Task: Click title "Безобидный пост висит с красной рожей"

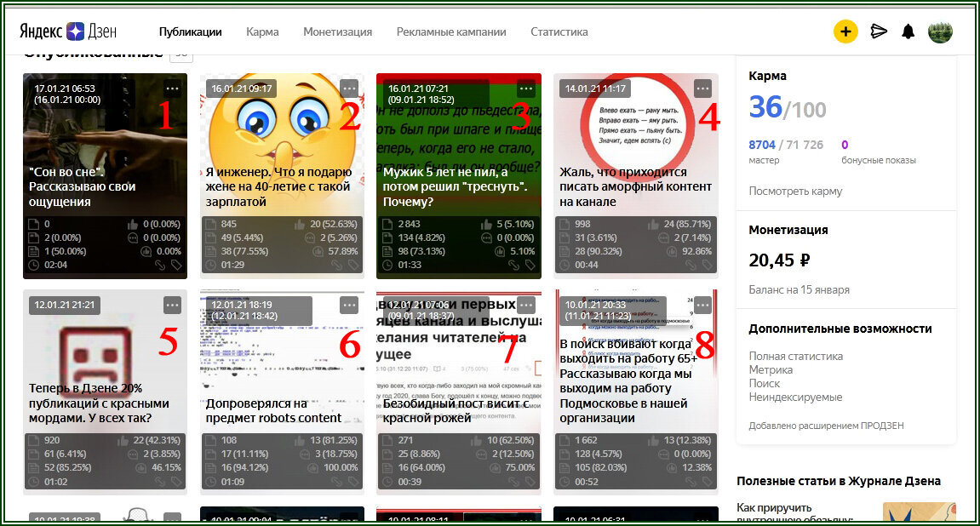Action: [x=456, y=410]
